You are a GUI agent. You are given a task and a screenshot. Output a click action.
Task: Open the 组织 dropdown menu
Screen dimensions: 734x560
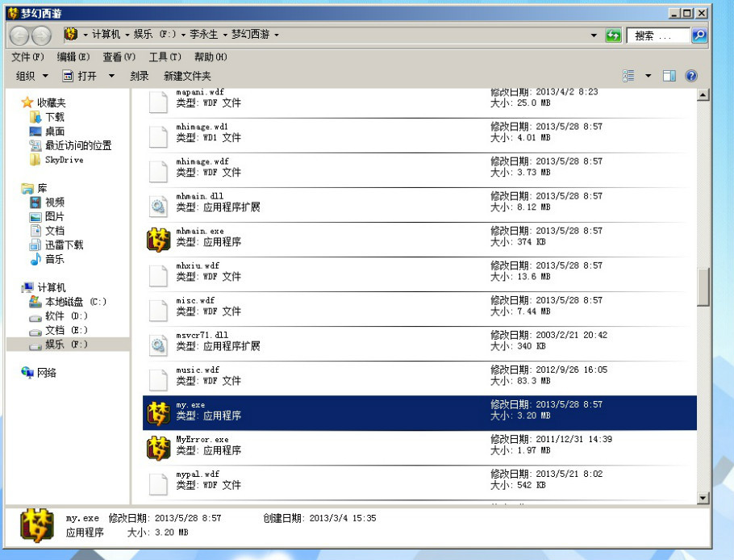click(31, 76)
